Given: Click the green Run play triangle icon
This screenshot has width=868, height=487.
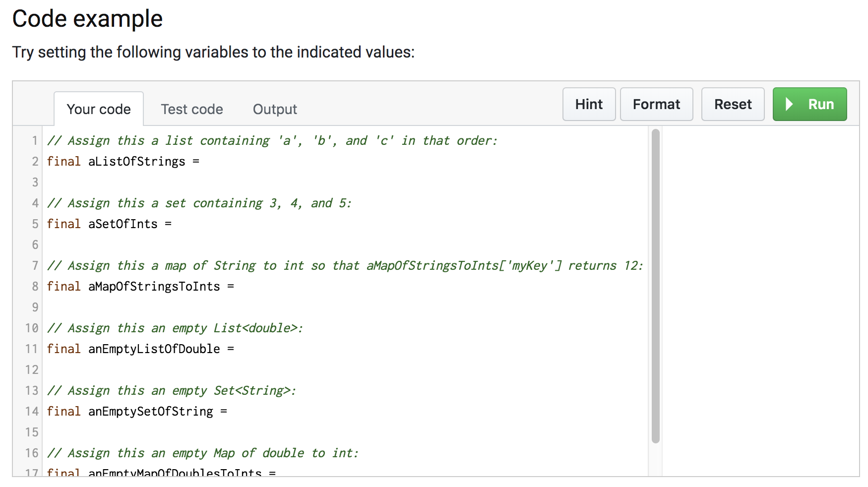Looking at the screenshot, I should (789, 104).
